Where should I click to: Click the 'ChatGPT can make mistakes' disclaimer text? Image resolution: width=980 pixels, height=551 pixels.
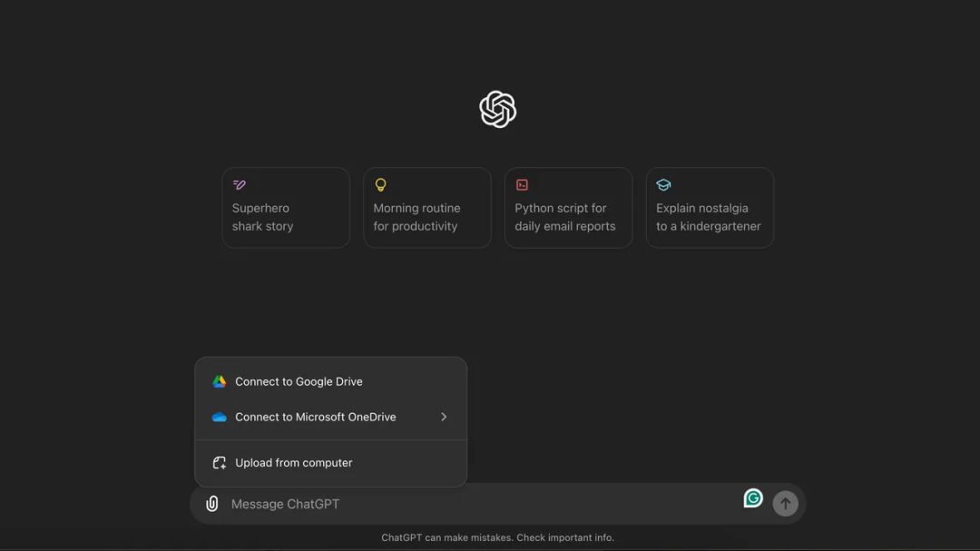click(497, 538)
